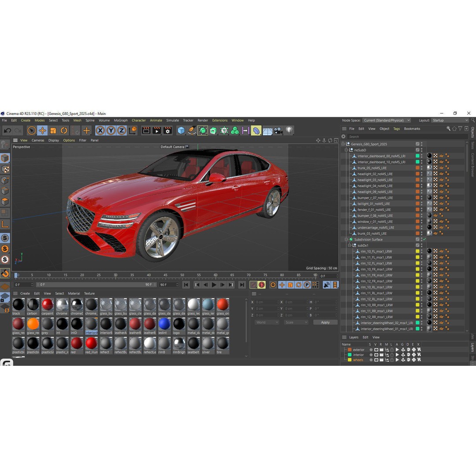The height and width of the screenshot is (476, 476).
Task: Click the frame 45 timeline marker
Action: [165, 275]
